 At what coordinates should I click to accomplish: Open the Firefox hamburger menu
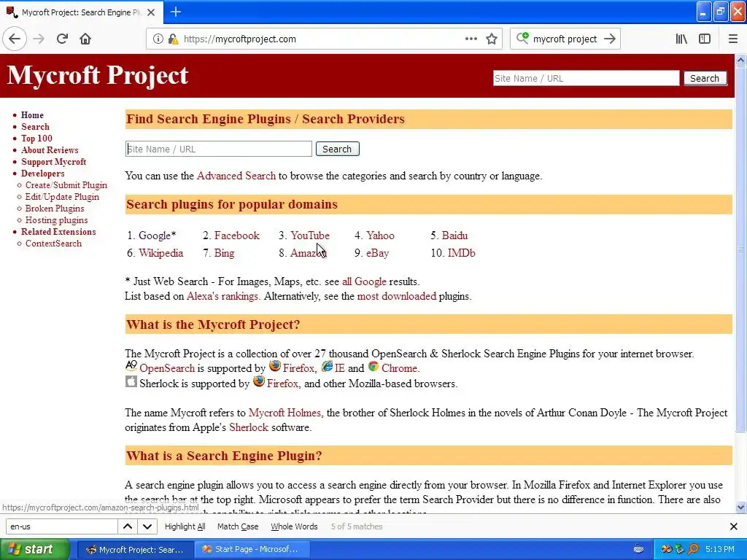[x=733, y=39]
